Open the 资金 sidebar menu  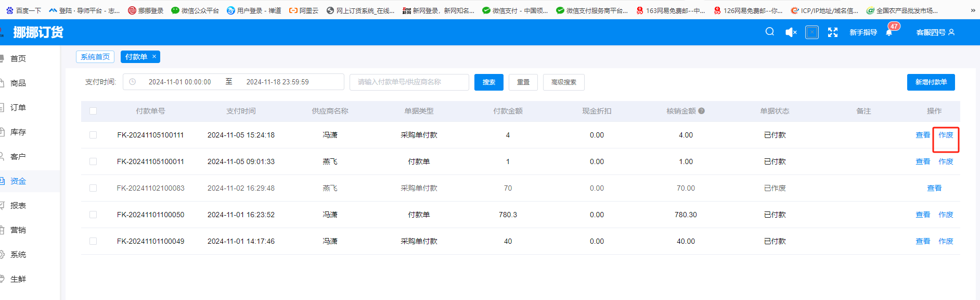[18, 181]
